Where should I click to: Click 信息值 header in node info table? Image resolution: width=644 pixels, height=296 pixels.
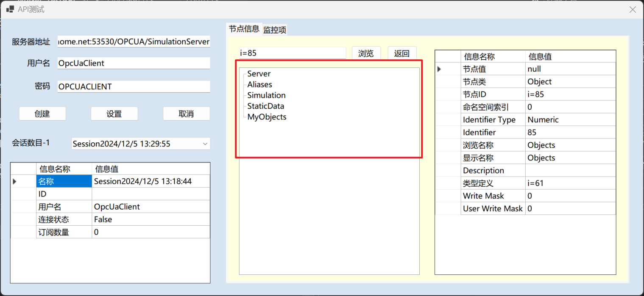click(571, 56)
